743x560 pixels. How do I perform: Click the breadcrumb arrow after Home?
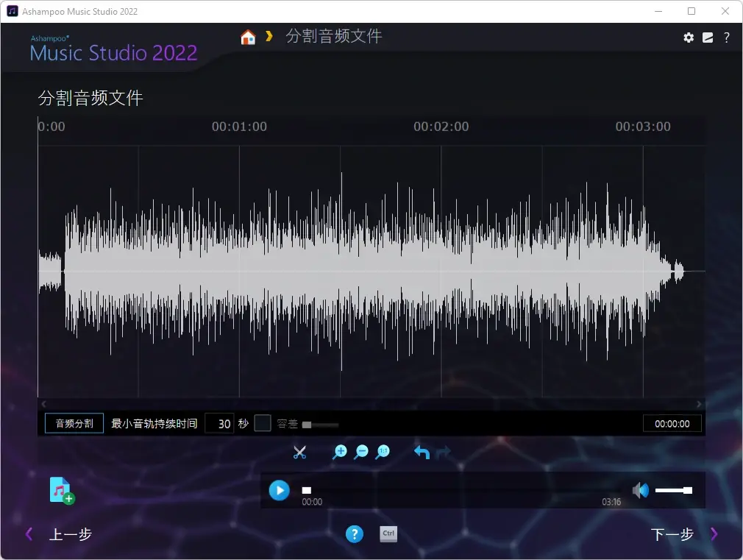click(269, 36)
